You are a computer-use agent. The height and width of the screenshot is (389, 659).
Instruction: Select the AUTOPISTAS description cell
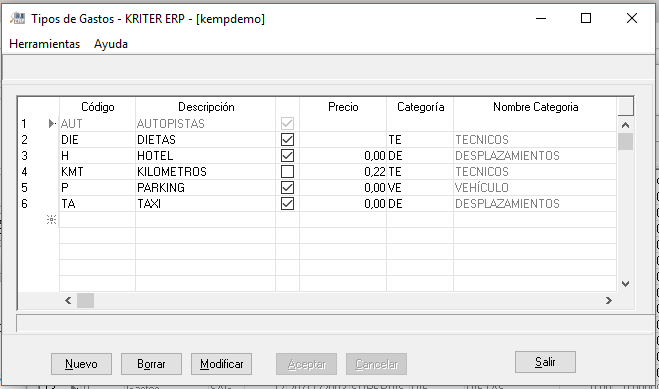click(206, 124)
